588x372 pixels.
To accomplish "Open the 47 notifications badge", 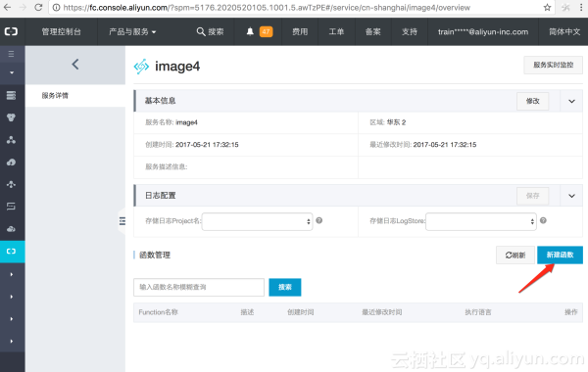I will [266, 32].
